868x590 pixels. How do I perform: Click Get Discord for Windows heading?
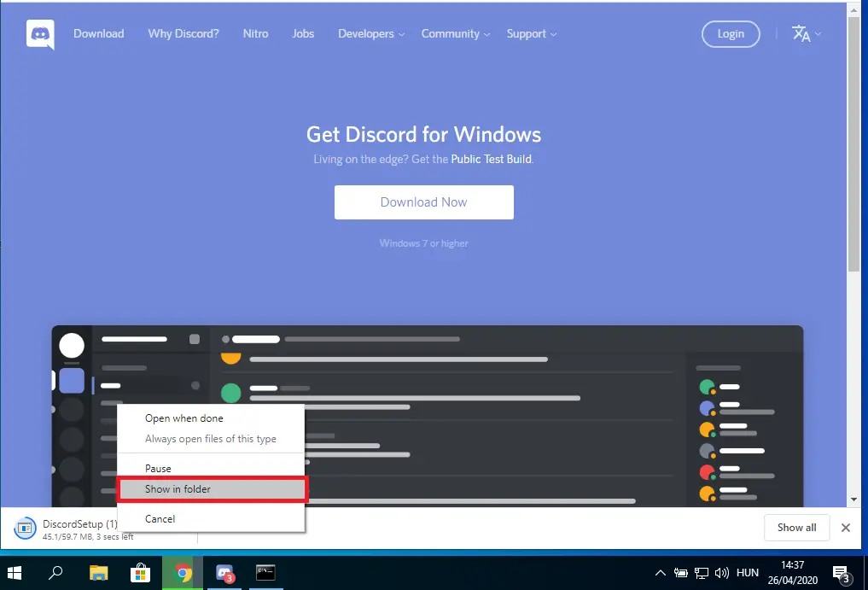click(x=423, y=135)
